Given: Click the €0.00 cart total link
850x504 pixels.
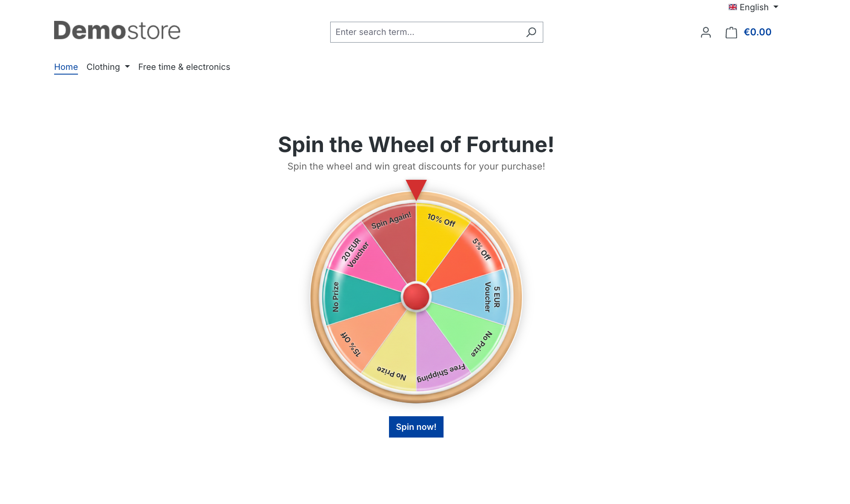Looking at the screenshot, I should (758, 32).
